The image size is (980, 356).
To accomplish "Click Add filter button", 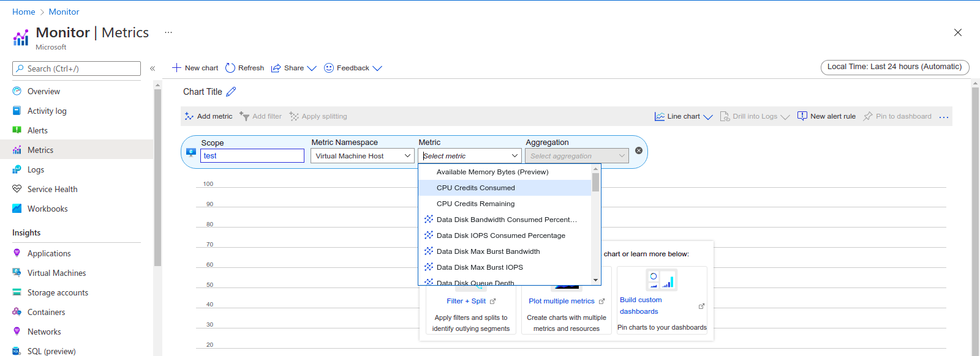I will pyautogui.click(x=260, y=116).
